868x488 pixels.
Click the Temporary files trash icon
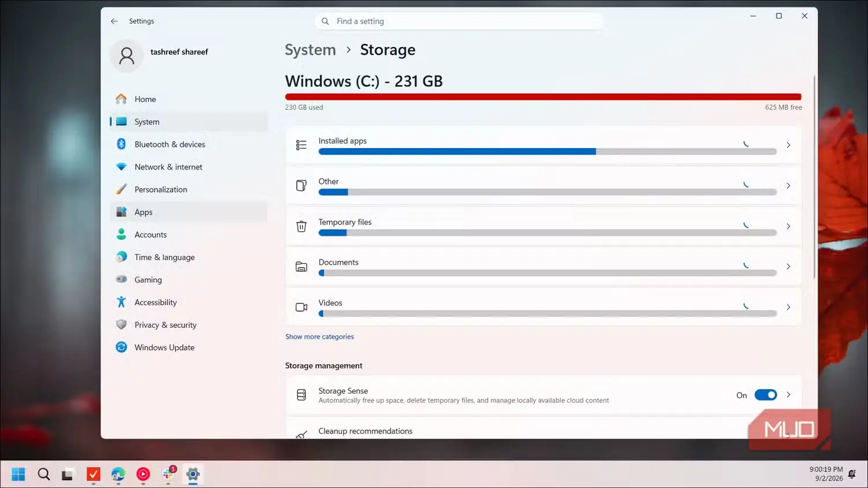point(301,226)
